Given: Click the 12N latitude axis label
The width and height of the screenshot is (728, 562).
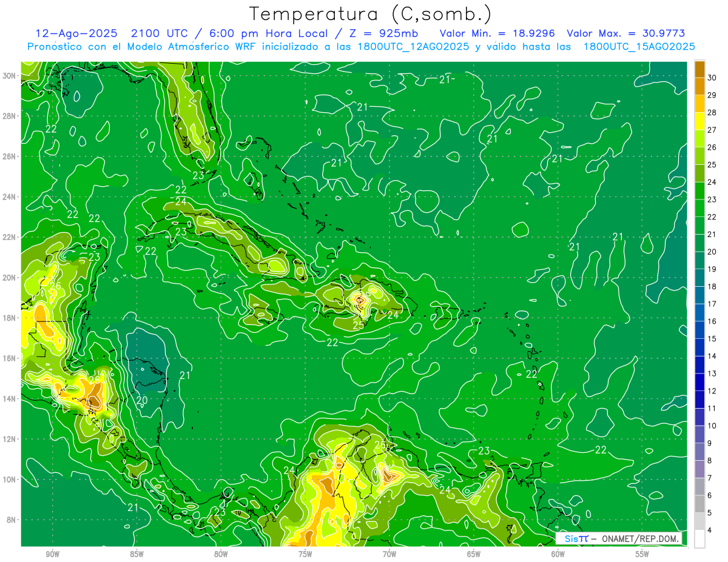Looking at the screenshot, I should tap(10, 439).
